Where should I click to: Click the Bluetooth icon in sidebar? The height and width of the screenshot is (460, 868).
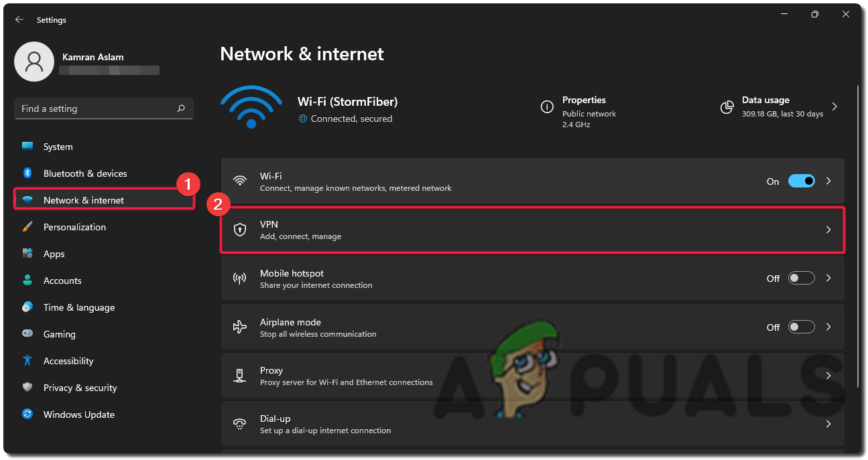27,173
